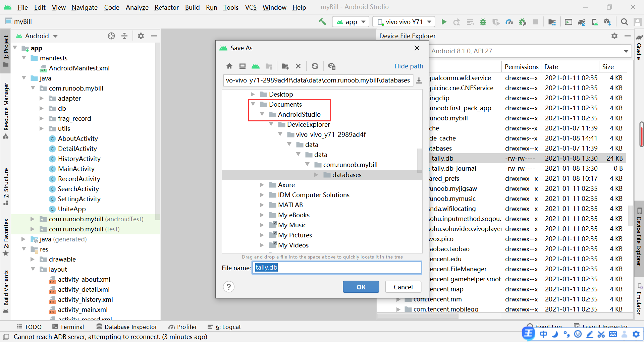
Task: Click the Permissions column header
Action: 521,67
